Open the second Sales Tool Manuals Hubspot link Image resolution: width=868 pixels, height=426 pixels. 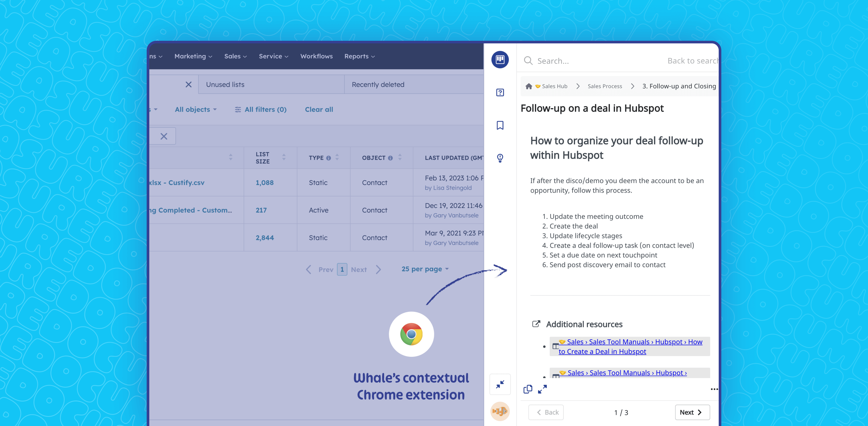623,373
